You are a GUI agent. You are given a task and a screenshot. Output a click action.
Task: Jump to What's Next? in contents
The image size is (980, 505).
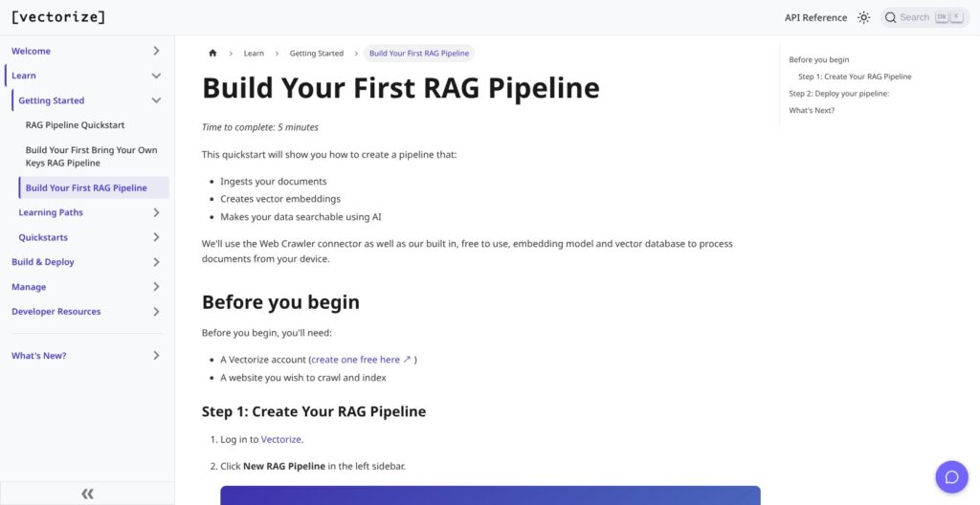[x=812, y=111]
